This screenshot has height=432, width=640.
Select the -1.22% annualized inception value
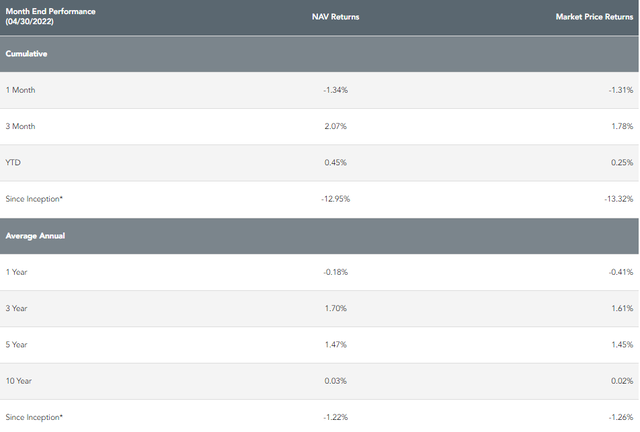(335, 417)
